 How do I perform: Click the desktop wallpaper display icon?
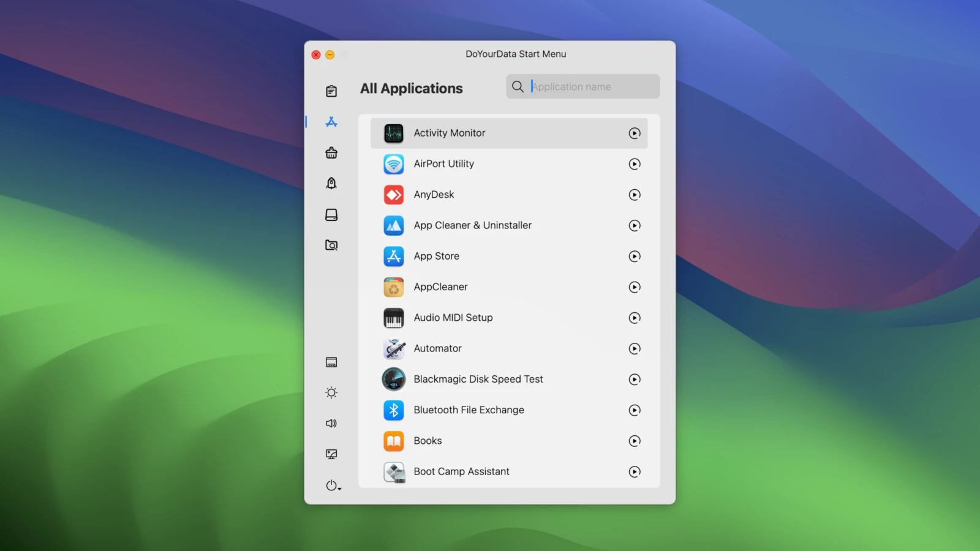pos(331,454)
